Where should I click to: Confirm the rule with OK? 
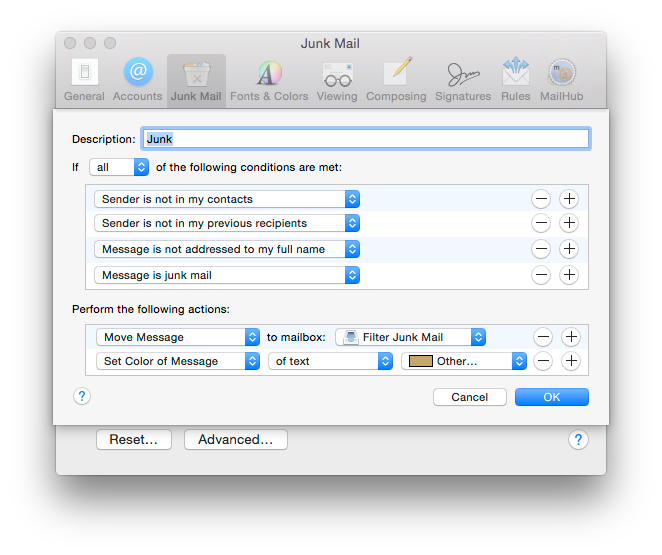click(x=551, y=397)
